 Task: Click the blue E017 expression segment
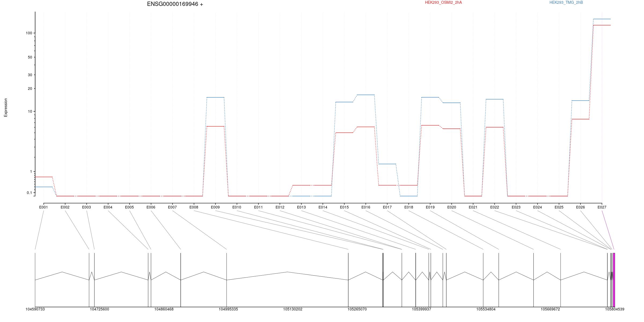387,164
